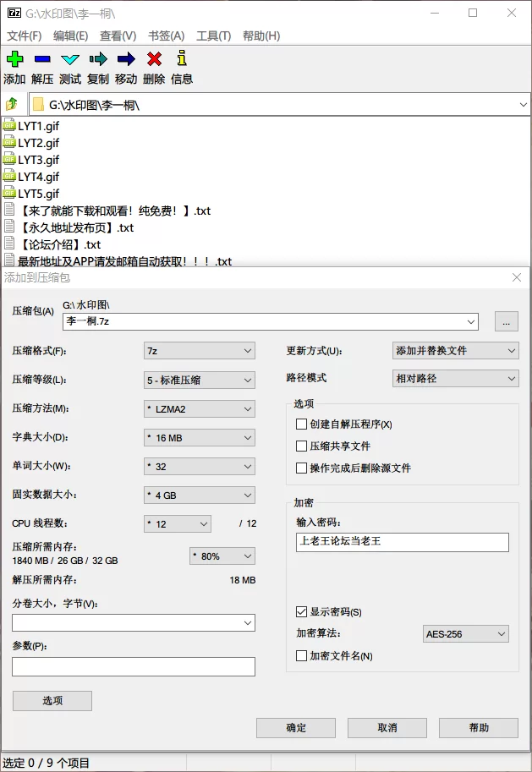
Task: Click the Move (移动) blue arrow icon
Action: pyautogui.click(x=126, y=59)
